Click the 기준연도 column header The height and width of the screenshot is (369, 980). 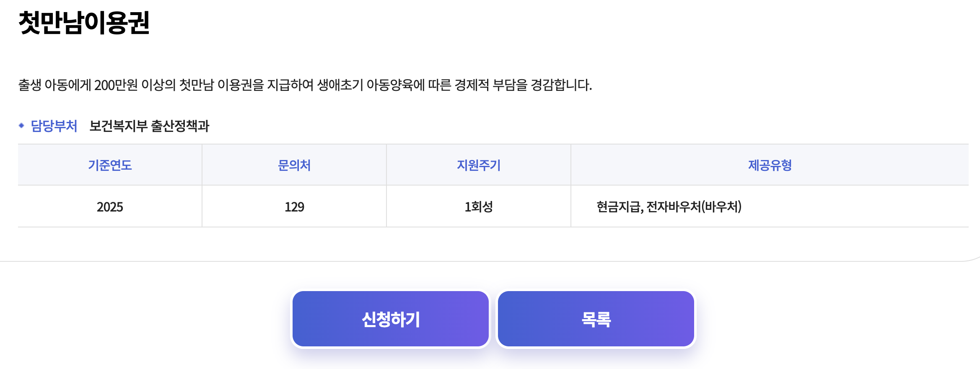(110, 165)
